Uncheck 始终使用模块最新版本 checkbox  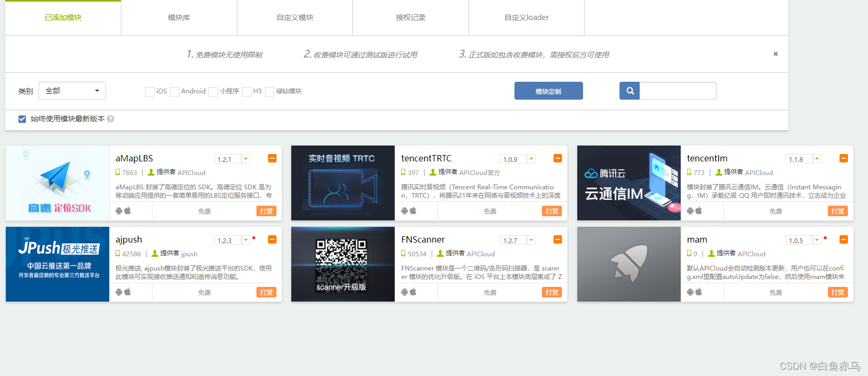click(x=22, y=119)
